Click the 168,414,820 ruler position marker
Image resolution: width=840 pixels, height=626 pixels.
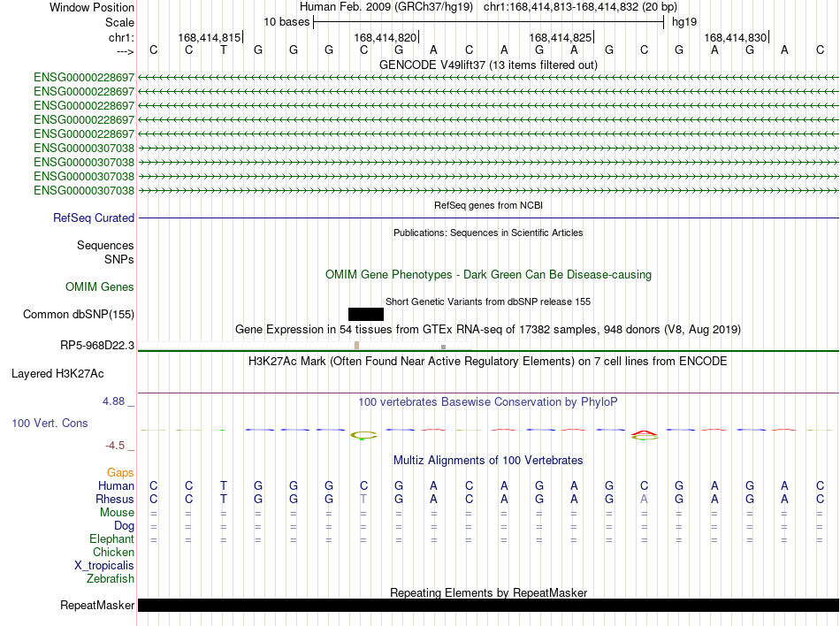click(x=386, y=37)
